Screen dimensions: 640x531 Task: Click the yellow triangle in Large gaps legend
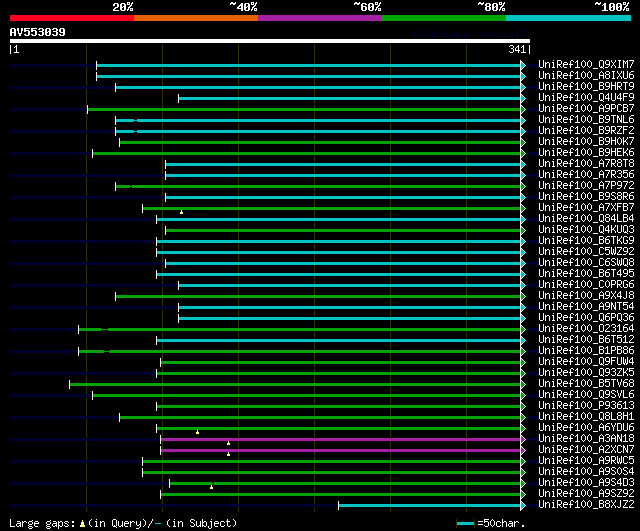coord(82,524)
